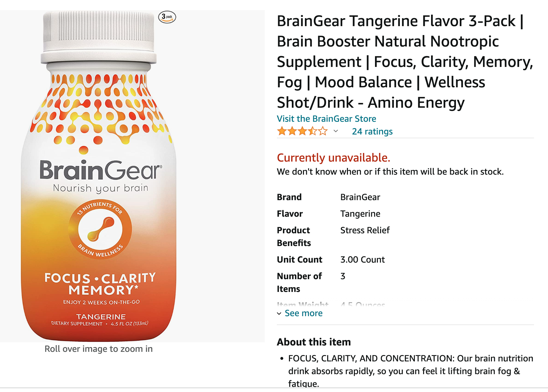Image resolution: width=548 pixels, height=392 pixels.
Task: Open the 24 ratings link
Action: 372,131
